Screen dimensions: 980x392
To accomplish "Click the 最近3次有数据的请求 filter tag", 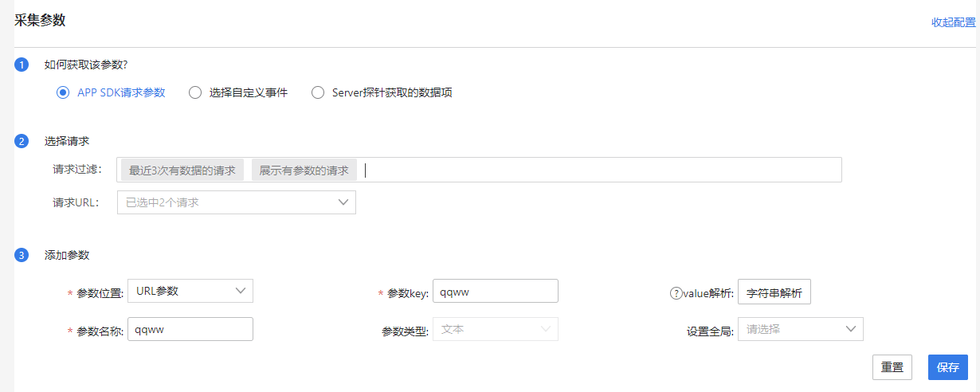I will [182, 171].
